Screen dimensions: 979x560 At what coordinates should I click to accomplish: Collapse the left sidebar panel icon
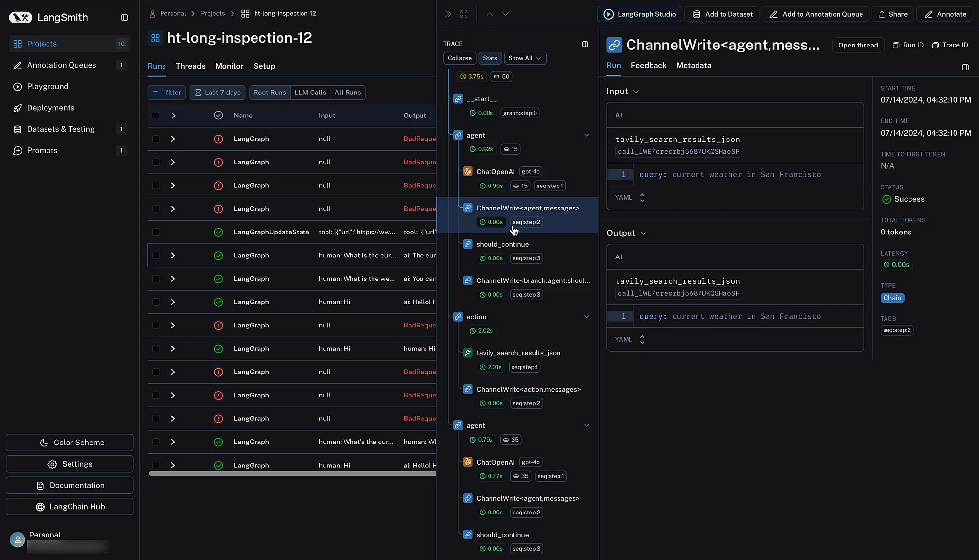124,18
